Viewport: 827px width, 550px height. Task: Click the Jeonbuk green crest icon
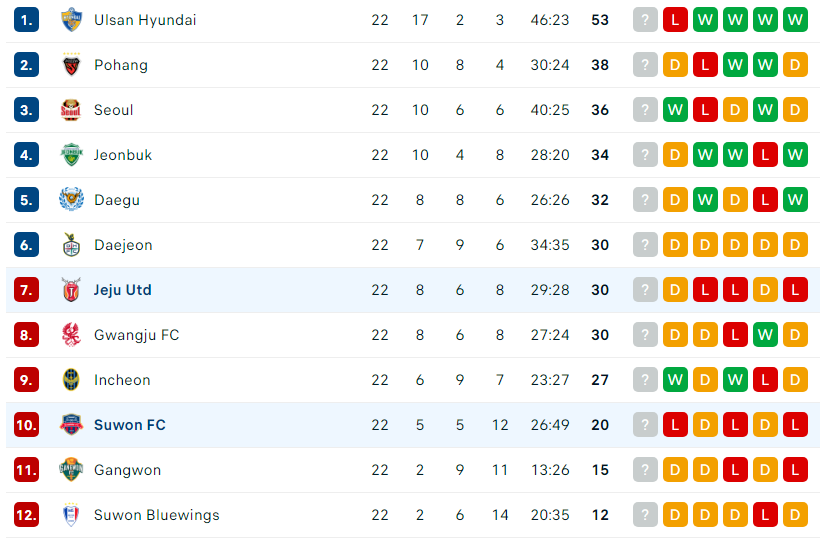(x=71, y=155)
